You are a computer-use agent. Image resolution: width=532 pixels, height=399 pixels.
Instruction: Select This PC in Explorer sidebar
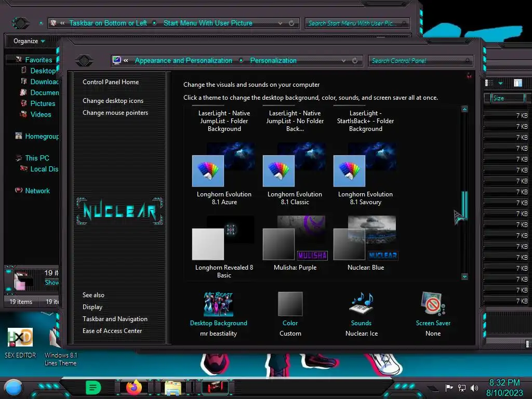37,158
